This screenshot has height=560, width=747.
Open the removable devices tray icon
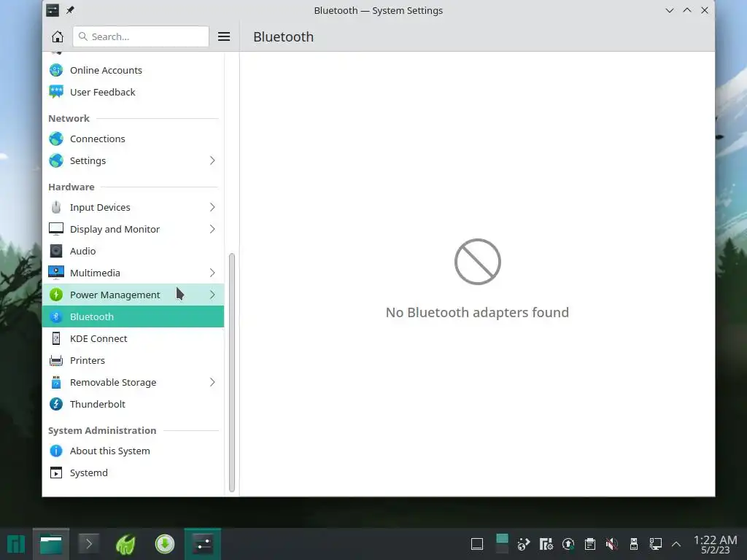[x=634, y=544]
